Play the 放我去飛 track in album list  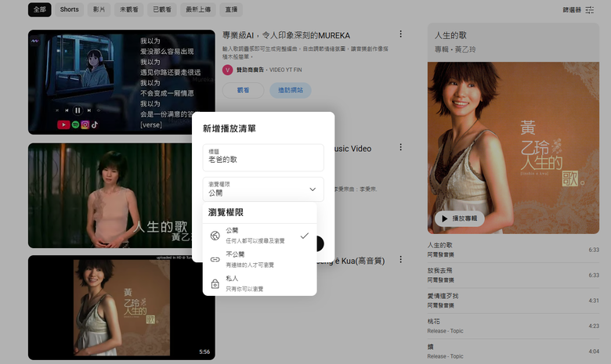pyautogui.click(x=513, y=275)
